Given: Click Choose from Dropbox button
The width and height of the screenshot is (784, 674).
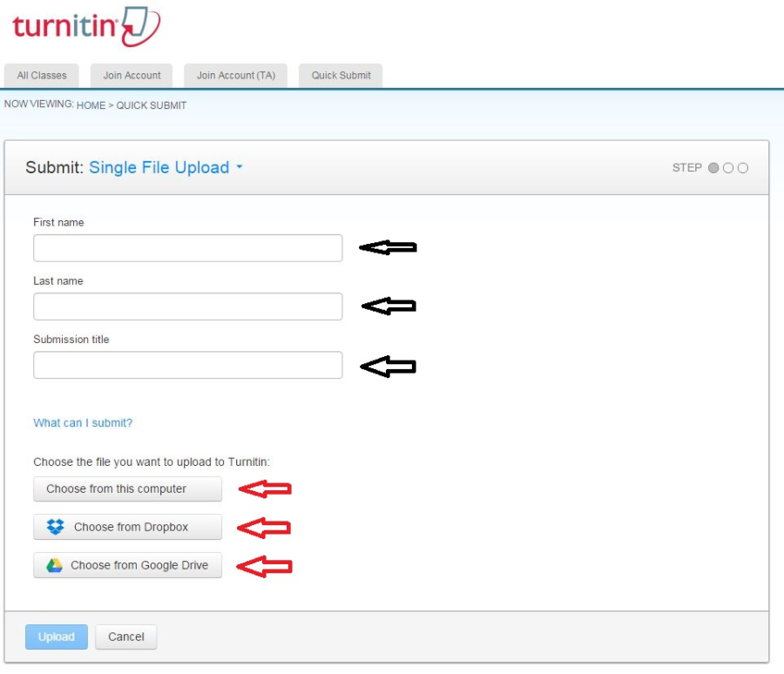Looking at the screenshot, I should click(127, 527).
